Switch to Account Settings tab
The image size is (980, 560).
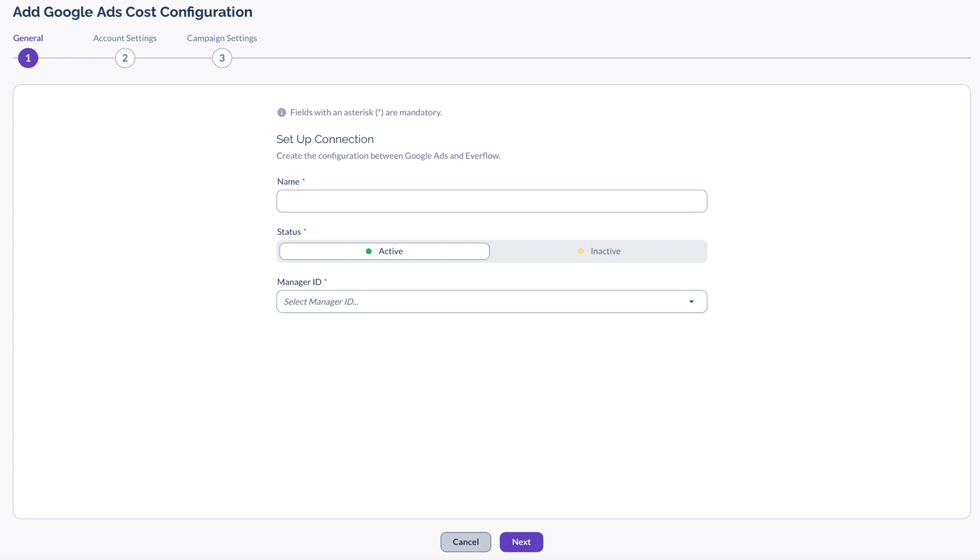point(125,38)
